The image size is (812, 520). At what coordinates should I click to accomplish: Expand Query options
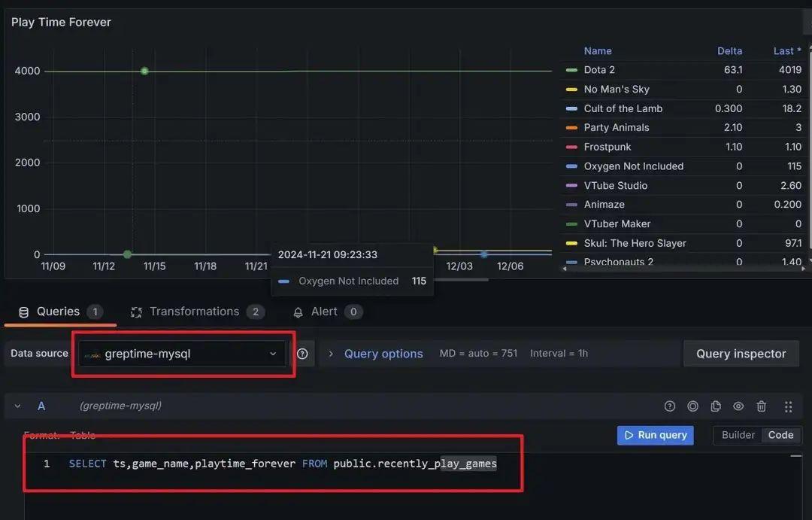click(x=383, y=354)
